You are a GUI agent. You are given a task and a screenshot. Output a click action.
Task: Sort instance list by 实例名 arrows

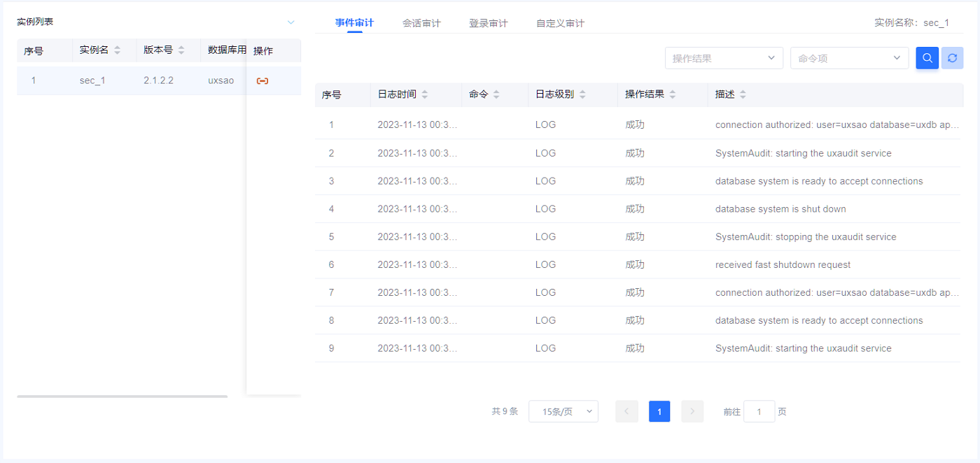tap(117, 50)
